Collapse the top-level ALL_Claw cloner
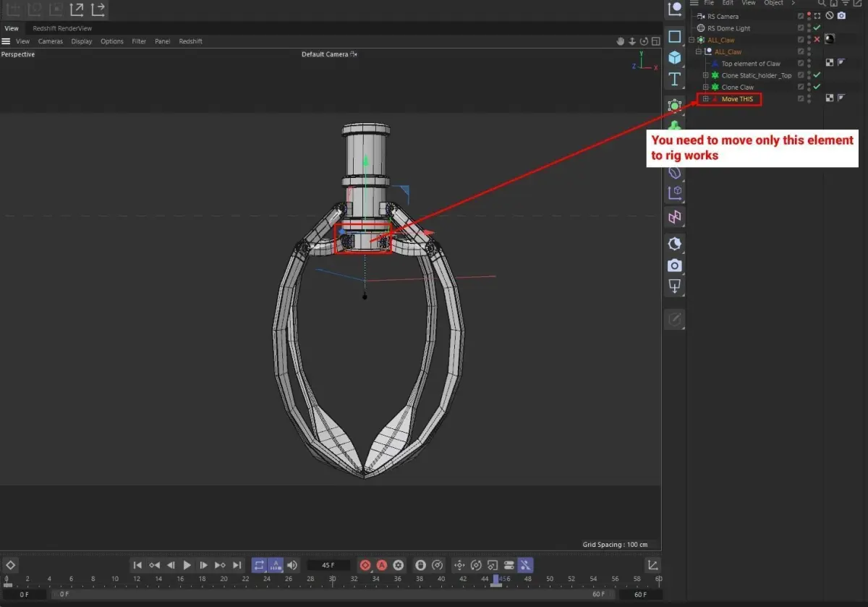 (x=692, y=40)
